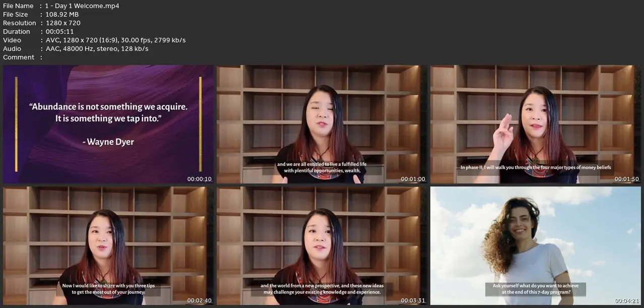Screen dimensions: 644x308
Task: Click the video codec line starting 'AVC, 1280 x 720'
Action: tap(115, 40)
